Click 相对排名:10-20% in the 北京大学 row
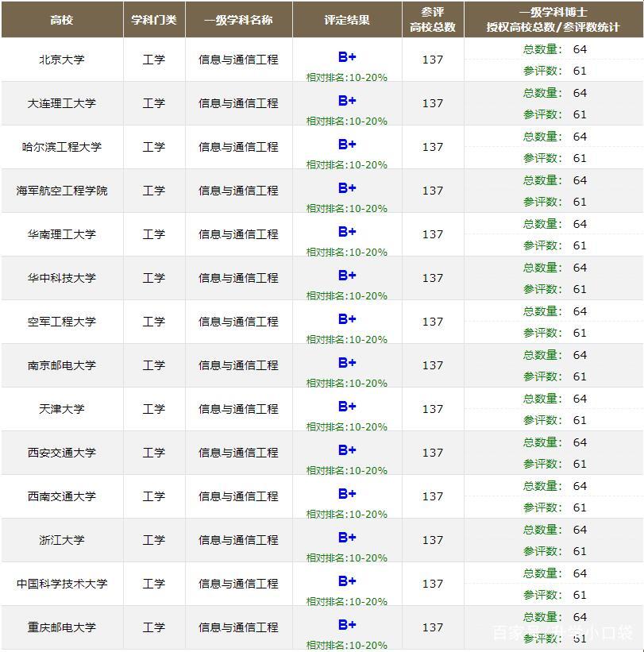Viewport: 644px width, 652px height. pos(347,77)
